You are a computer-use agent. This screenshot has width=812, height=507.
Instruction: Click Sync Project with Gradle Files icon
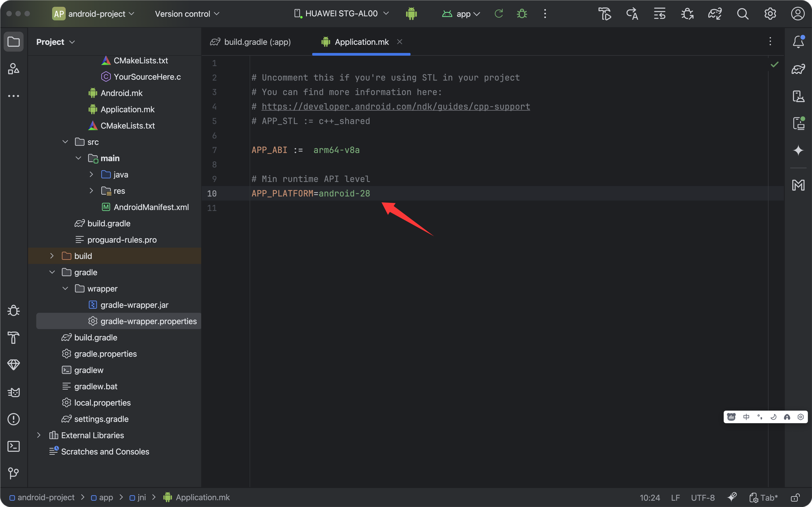coord(715,14)
